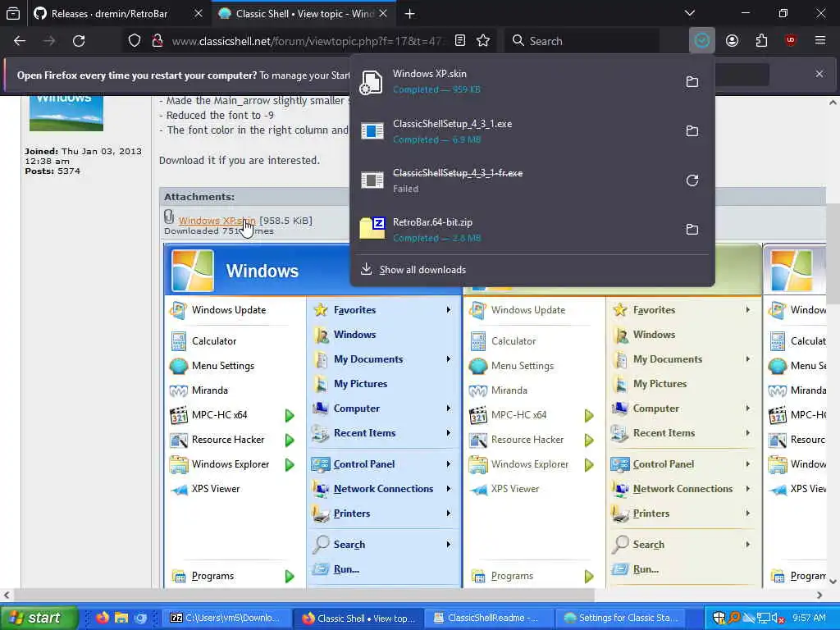Click the paperclip attachment icon
This screenshot has width=840, height=630.
click(x=169, y=217)
